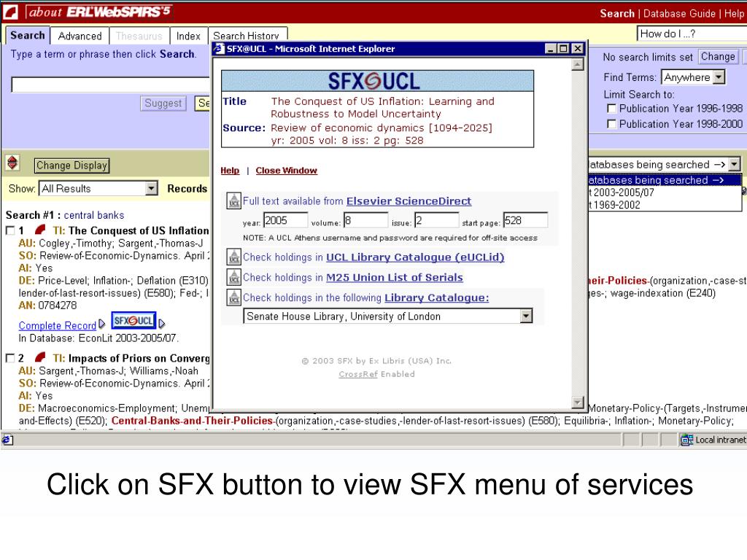Click the red up/down sort arrows icon
Viewport: 747px width, 560px height.
12,163
